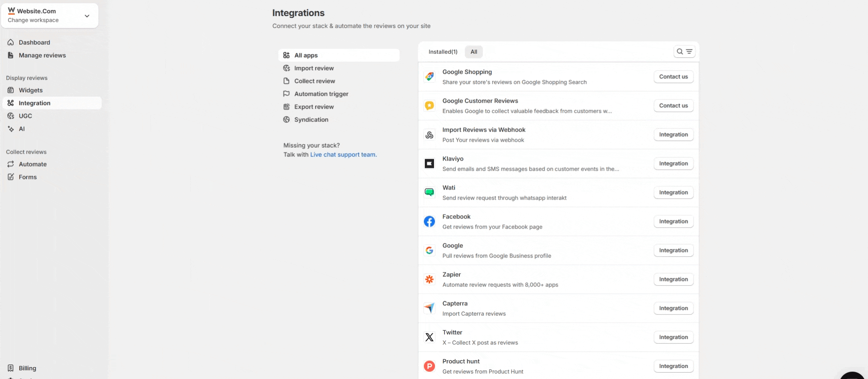The width and height of the screenshot is (868, 379).
Task: Click the Wati chat logo icon
Action: click(x=429, y=192)
